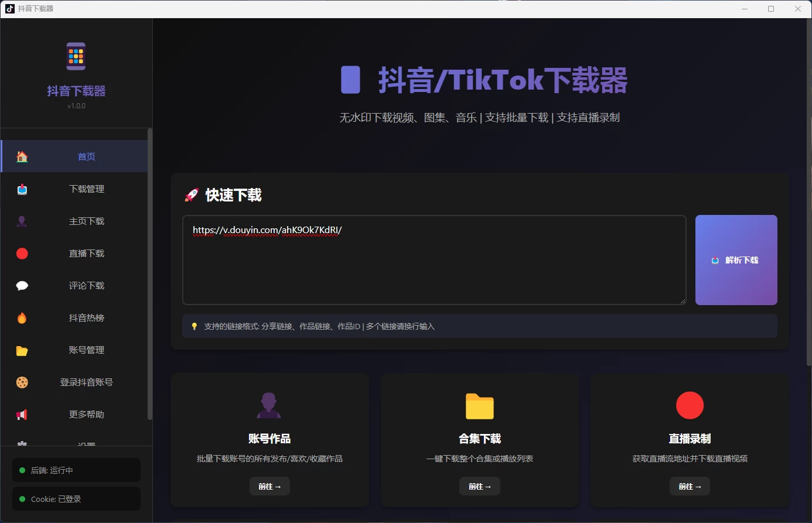Click the red dot icon beside 直播下载
Image resolution: width=812 pixels, height=523 pixels.
[x=22, y=254]
